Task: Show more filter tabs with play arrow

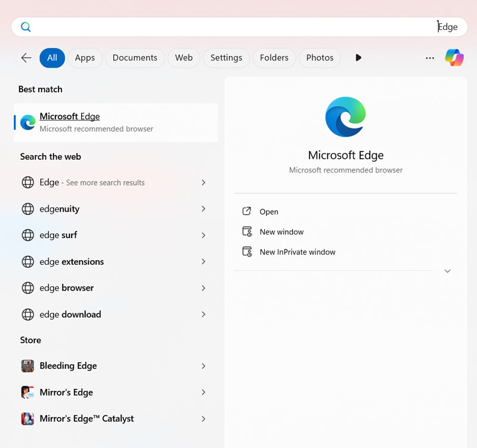Action: pyautogui.click(x=358, y=57)
